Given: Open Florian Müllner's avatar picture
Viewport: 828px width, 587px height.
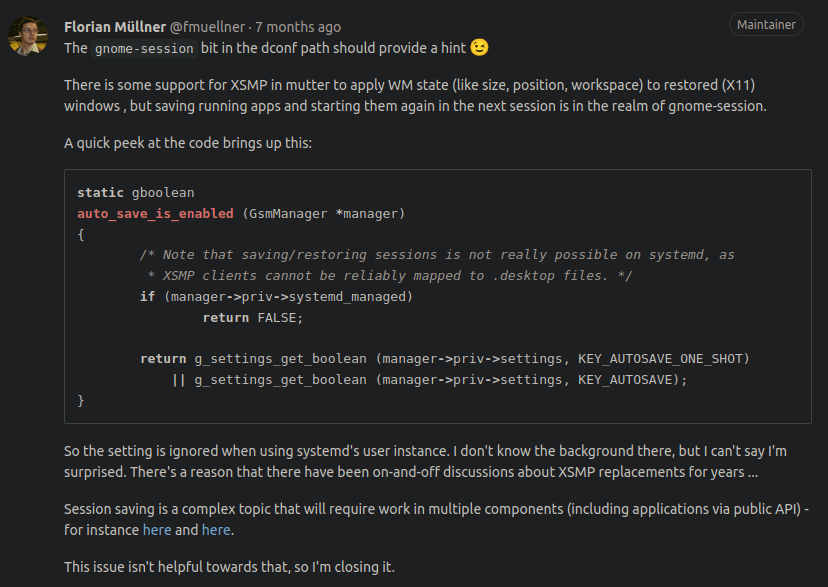Looking at the screenshot, I should pyautogui.click(x=27, y=36).
